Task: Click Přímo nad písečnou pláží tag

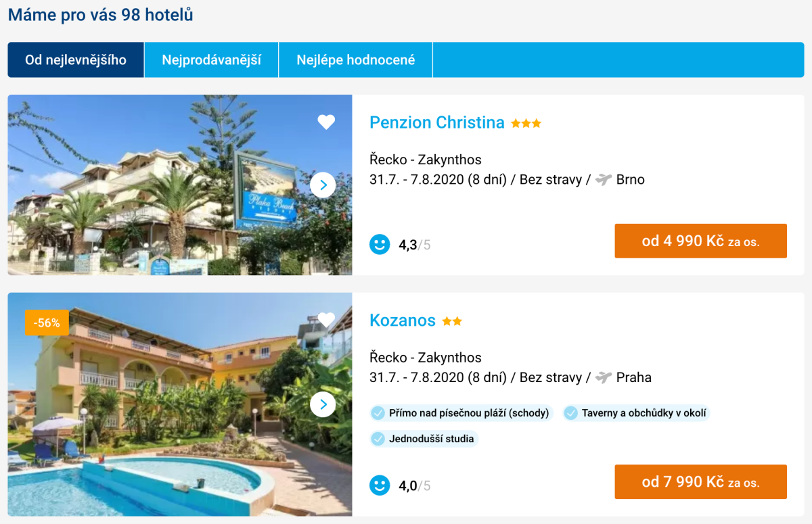Action: (461, 413)
